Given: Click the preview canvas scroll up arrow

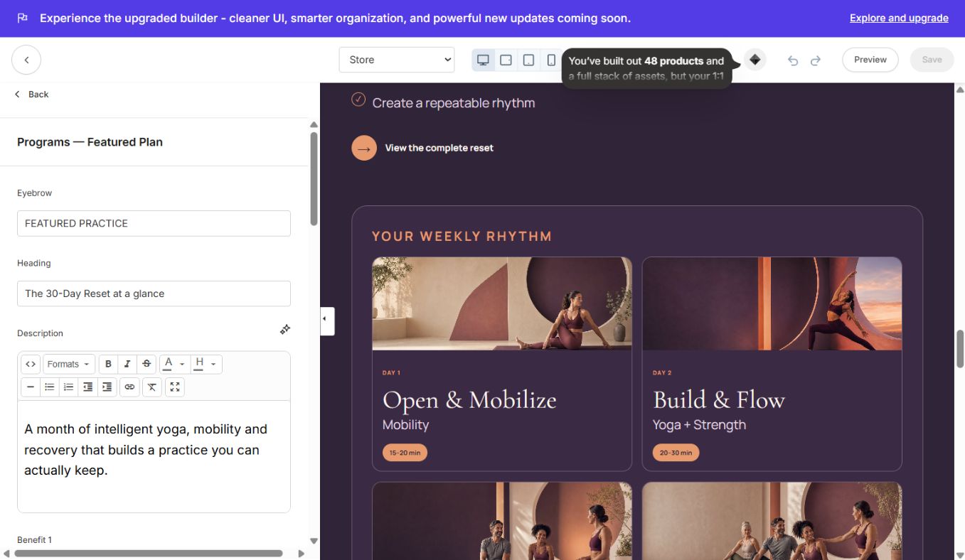Looking at the screenshot, I should 959,89.
